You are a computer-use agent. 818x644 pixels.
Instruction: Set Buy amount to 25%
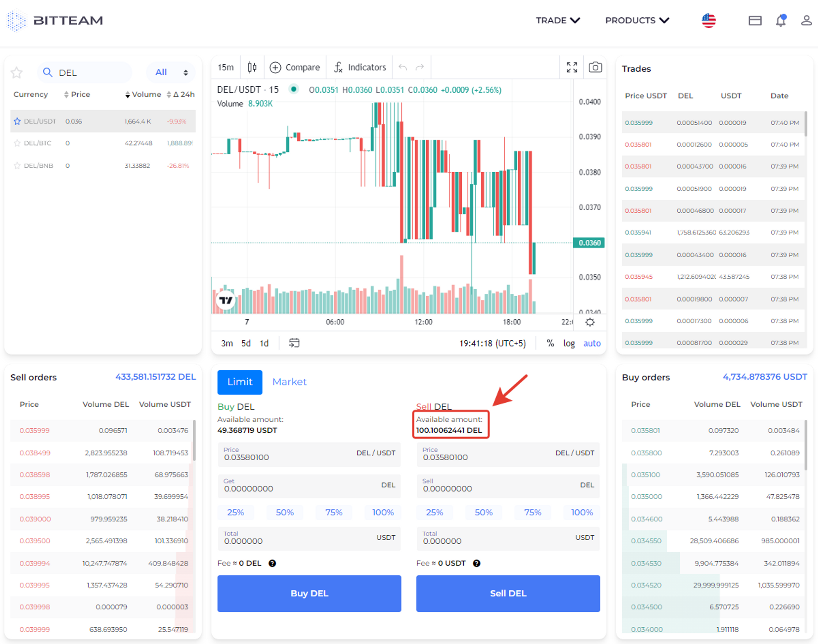(x=236, y=512)
